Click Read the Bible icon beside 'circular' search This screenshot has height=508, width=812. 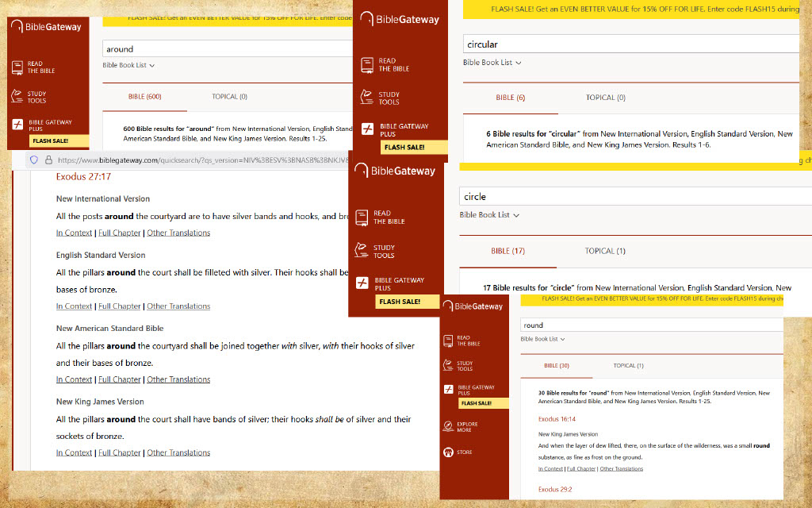point(366,65)
